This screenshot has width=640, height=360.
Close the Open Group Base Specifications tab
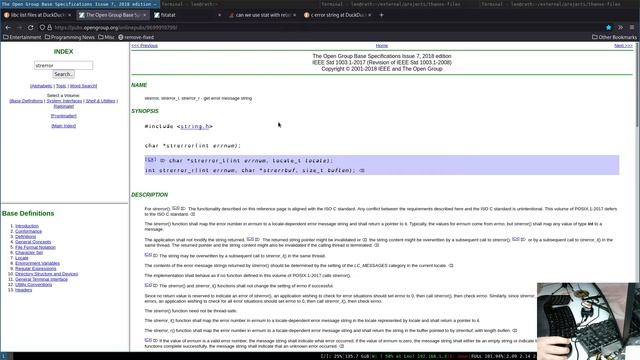tap(144, 15)
